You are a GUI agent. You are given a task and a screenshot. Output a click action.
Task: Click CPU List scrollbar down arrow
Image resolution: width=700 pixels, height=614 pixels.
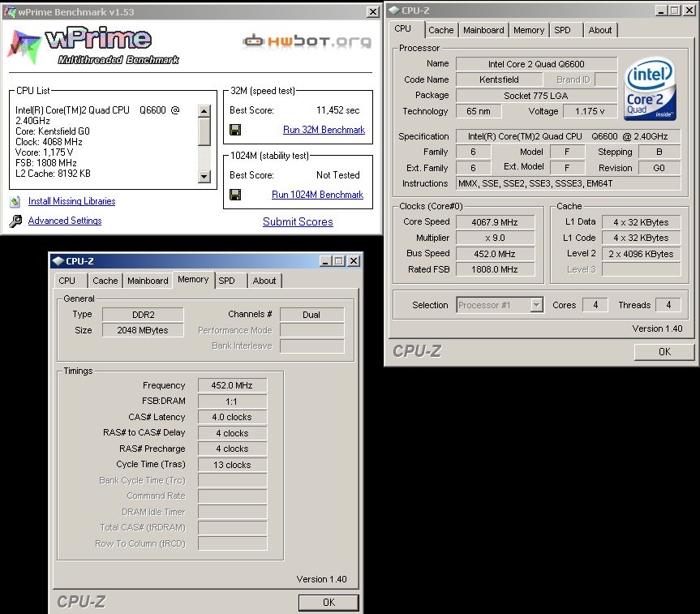204,177
